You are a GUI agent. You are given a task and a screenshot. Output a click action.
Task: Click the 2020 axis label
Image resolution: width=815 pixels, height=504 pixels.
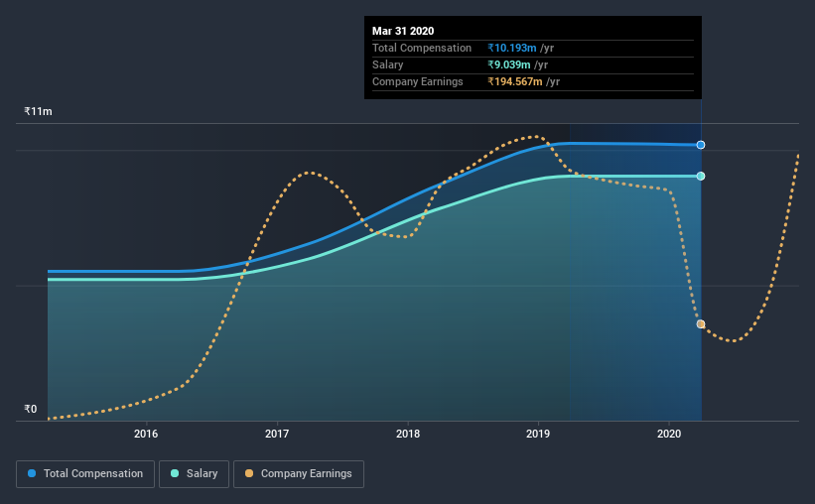coord(669,434)
